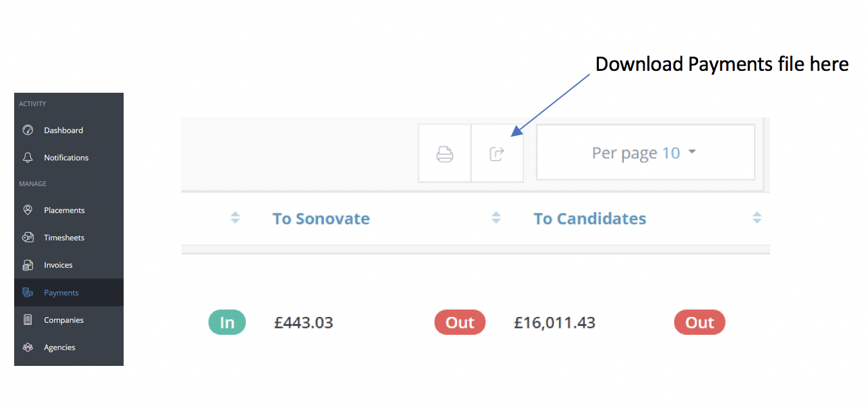Select the Invoices document icon
This screenshot has height=411, width=868.
point(28,265)
